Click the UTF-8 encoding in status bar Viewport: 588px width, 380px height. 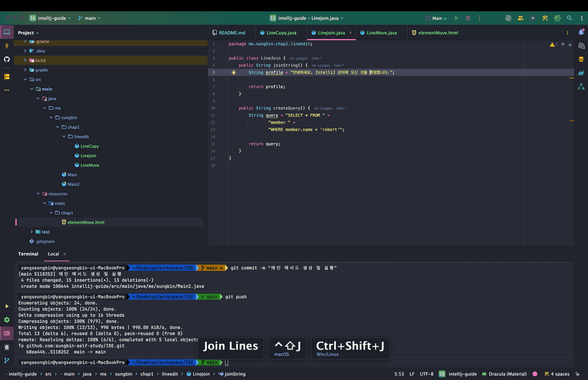[426, 374]
